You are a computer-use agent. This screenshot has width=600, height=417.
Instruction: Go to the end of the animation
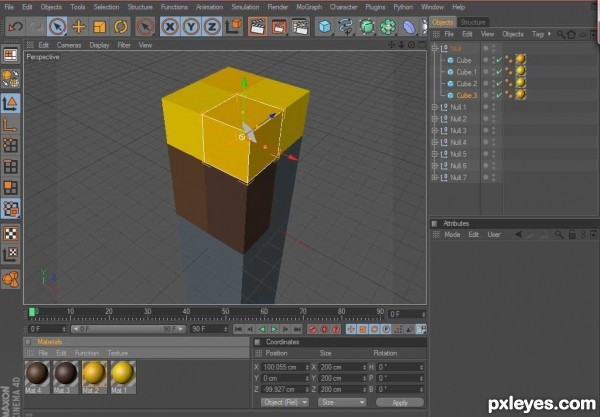297,329
